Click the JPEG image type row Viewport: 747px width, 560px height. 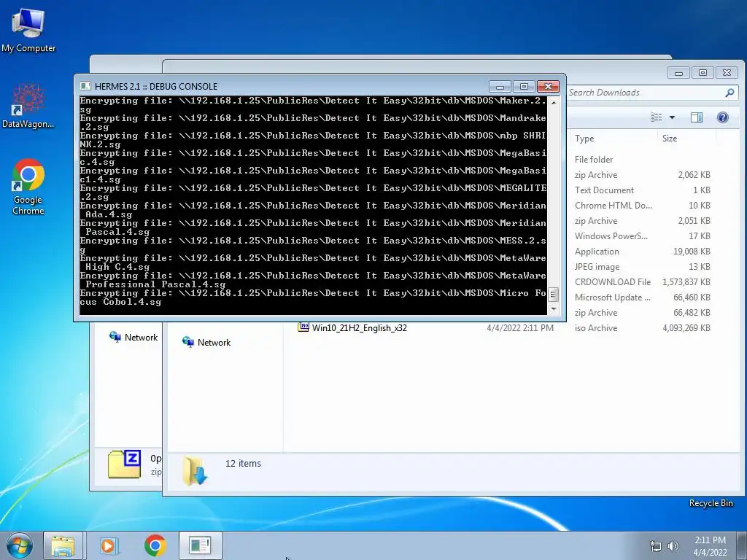click(597, 267)
